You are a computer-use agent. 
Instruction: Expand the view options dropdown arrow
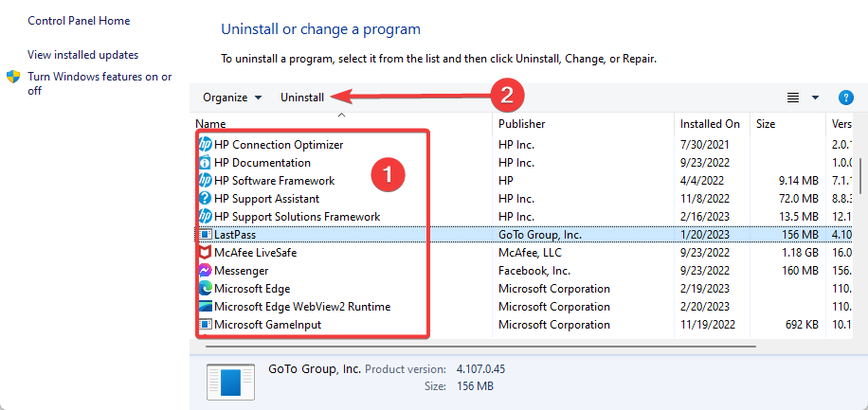pyautogui.click(x=815, y=98)
